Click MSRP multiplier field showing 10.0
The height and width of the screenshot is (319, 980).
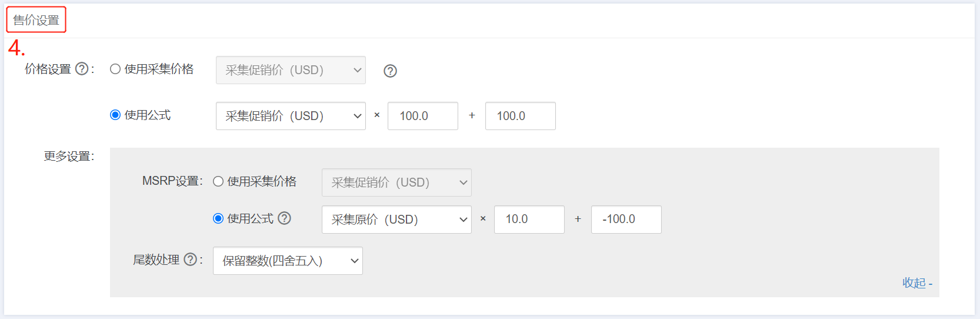(529, 220)
